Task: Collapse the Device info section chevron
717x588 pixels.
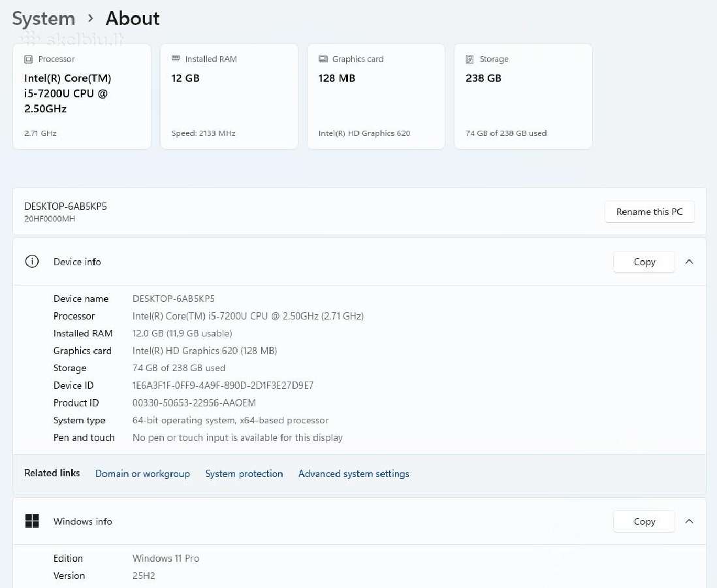Action: 689,262
